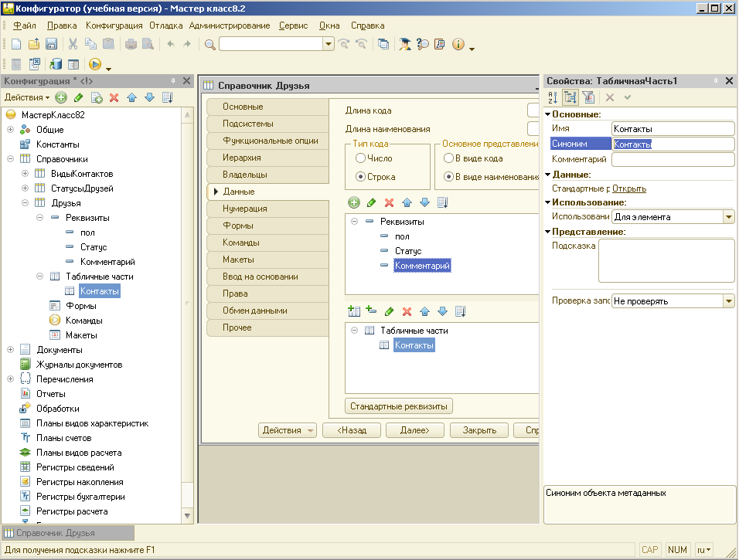Click add tabular section icon above Табличные части
The height and width of the screenshot is (560, 739).
click(354, 311)
